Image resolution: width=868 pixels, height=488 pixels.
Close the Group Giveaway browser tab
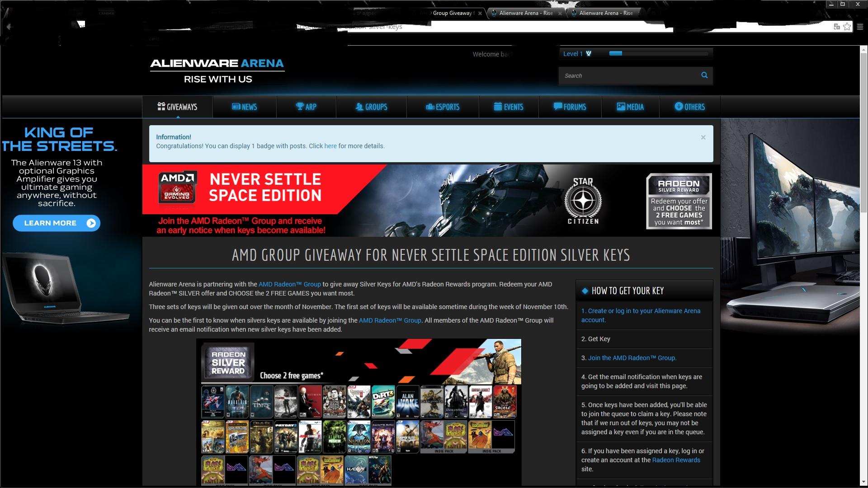tap(480, 14)
